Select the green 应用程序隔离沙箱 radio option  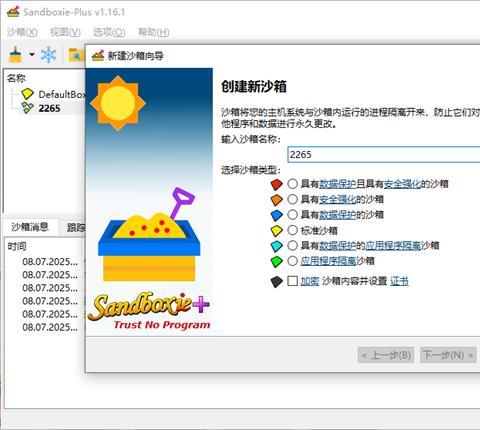(x=292, y=261)
